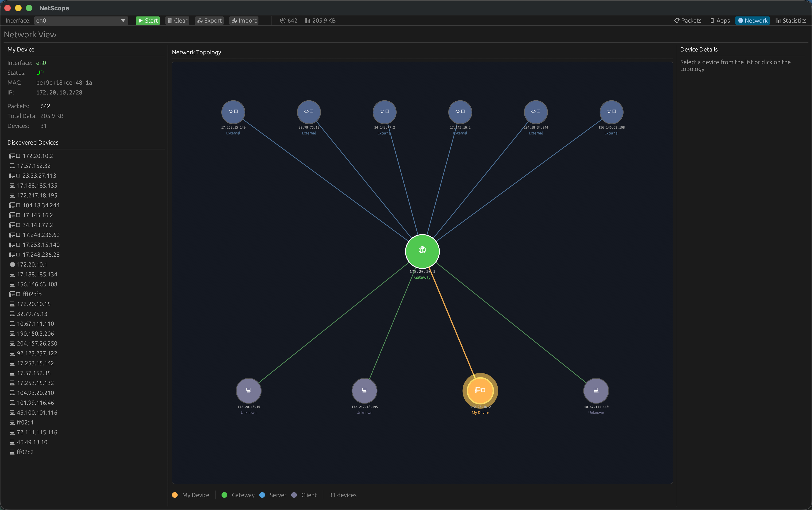Viewport: 812px width, 510px height.
Task: Click the orange My Device legend swatch
Action: (x=175, y=495)
